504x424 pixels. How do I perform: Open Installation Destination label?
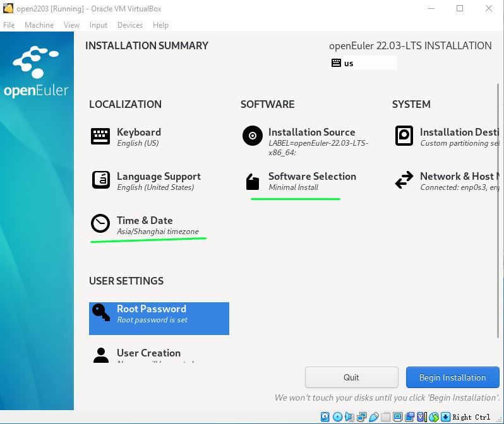tap(460, 132)
